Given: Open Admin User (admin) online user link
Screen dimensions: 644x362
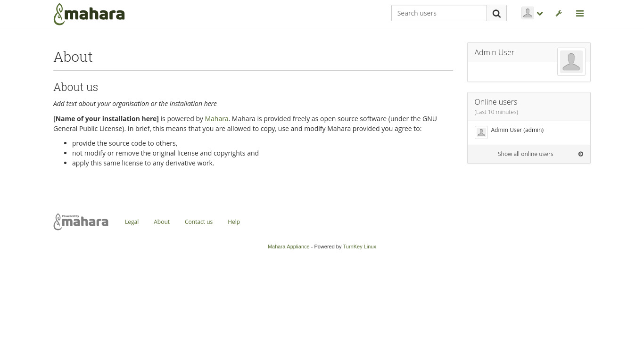Looking at the screenshot, I should 517,130.
